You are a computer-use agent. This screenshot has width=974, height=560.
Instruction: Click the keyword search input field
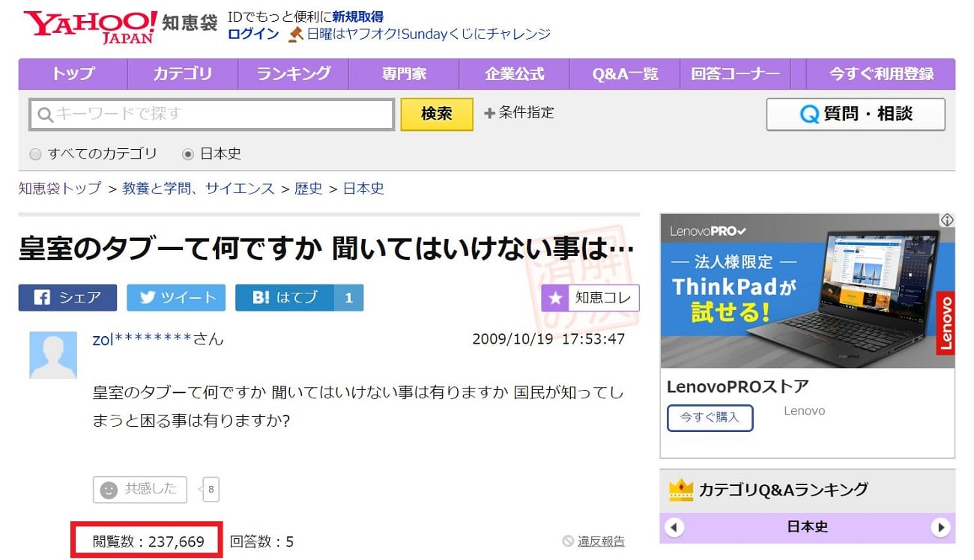(212, 115)
